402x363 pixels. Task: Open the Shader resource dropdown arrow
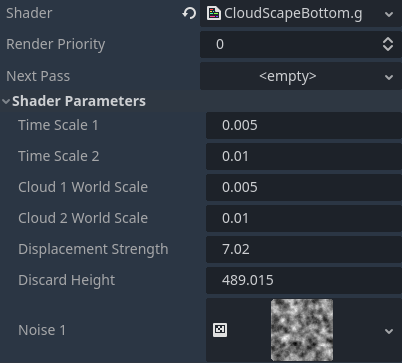point(388,14)
